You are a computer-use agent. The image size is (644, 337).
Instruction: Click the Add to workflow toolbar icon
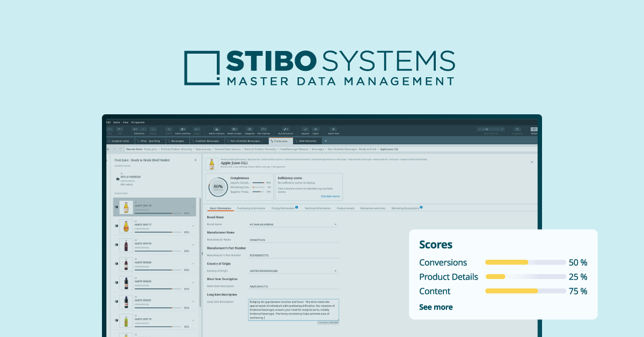[182, 129]
